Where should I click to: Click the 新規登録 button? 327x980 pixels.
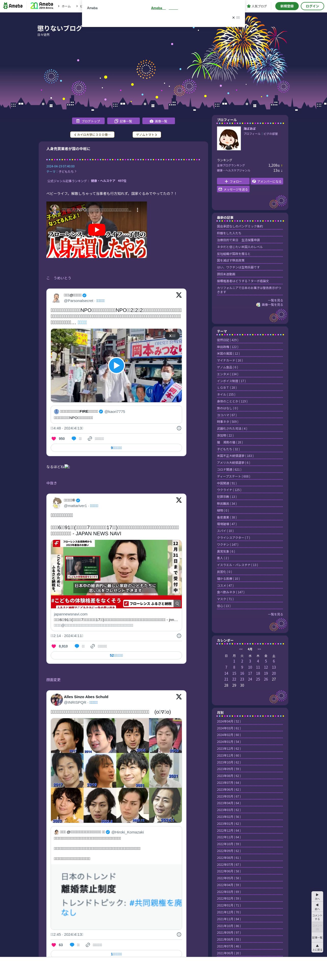tap(287, 6)
